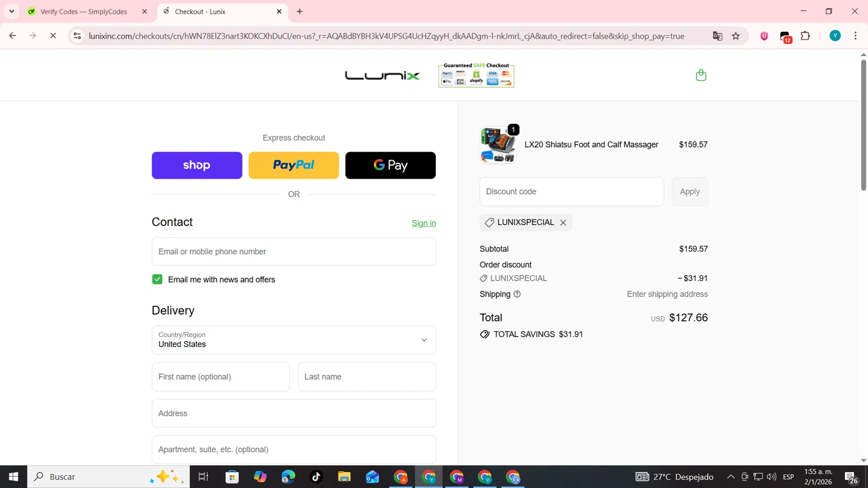Click the shipping info help icon
Image resolution: width=868 pixels, height=488 pixels.
[517, 294]
